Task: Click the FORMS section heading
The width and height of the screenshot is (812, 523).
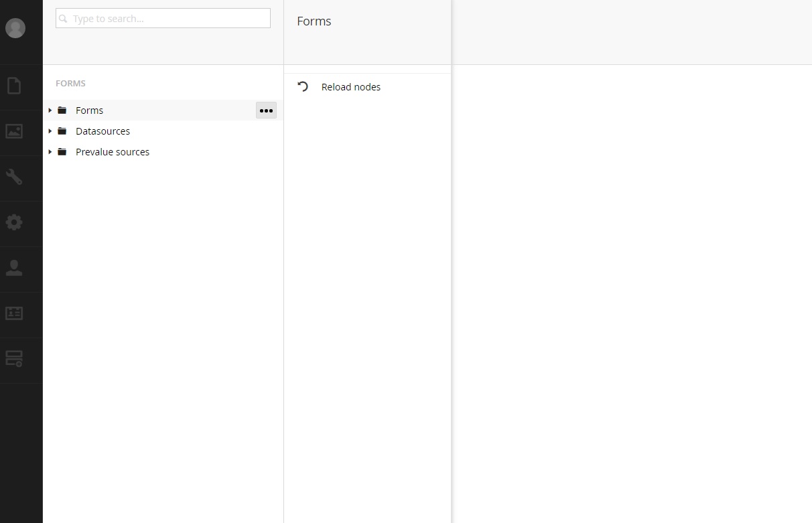Action: coord(70,84)
